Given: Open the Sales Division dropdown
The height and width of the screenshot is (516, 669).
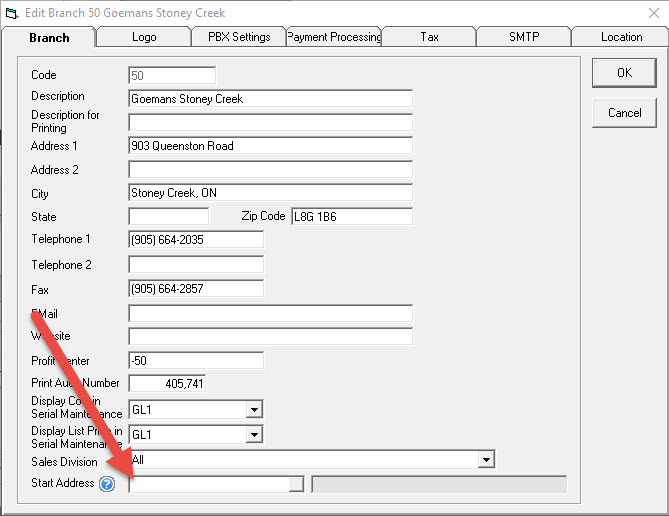Looking at the screenshot, I should (486, 460).
